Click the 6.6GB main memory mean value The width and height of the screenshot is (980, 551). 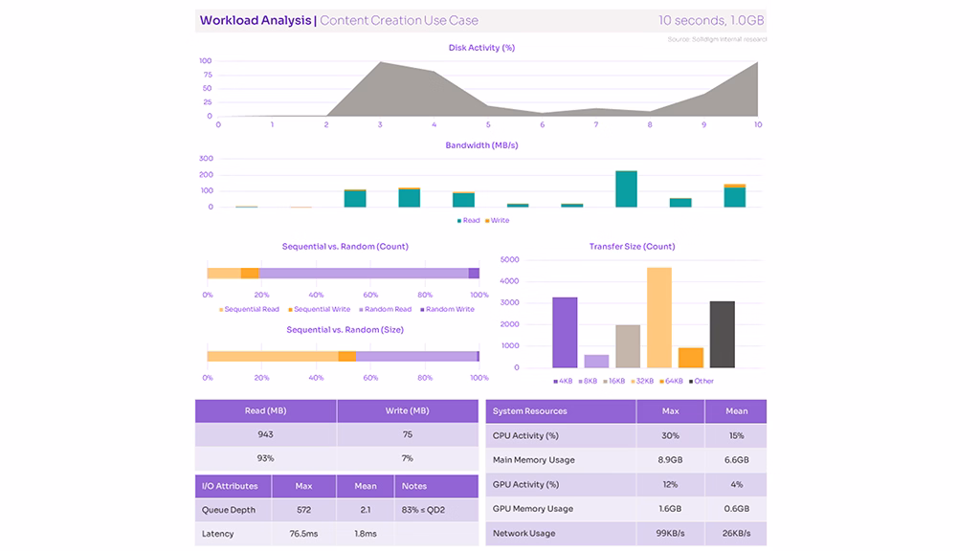click(x=736, y=460)
